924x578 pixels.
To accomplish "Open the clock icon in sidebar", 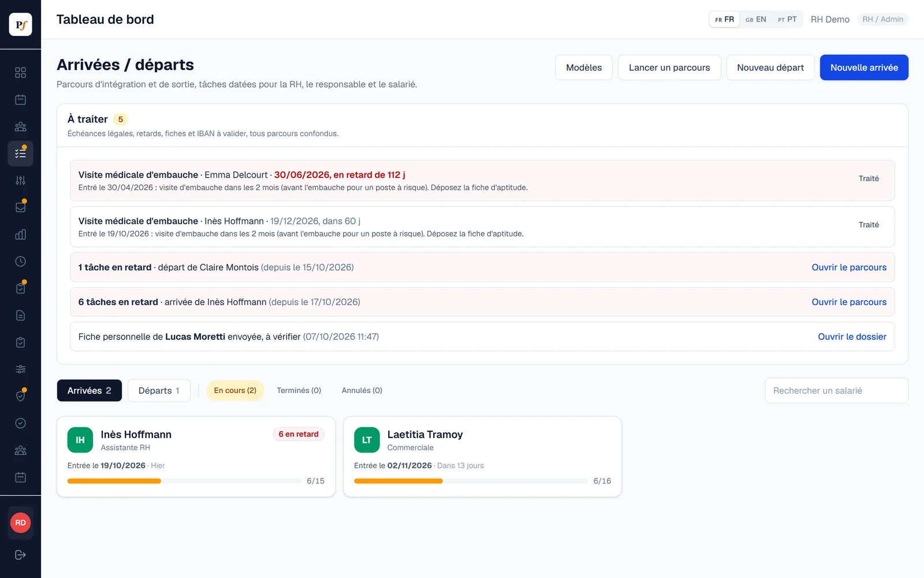I will pos(20,261).
